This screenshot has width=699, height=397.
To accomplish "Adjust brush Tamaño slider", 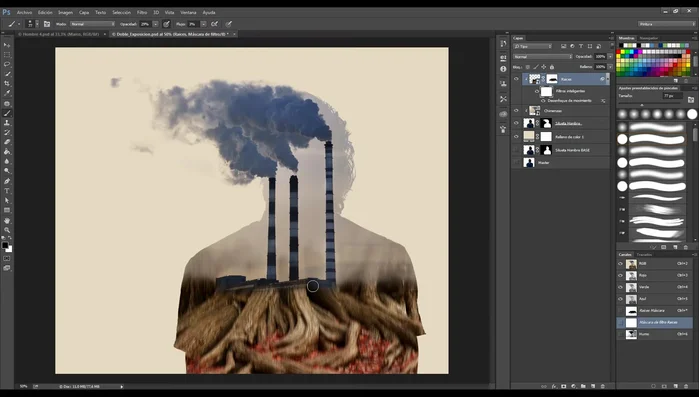I will tap(642, 105).
